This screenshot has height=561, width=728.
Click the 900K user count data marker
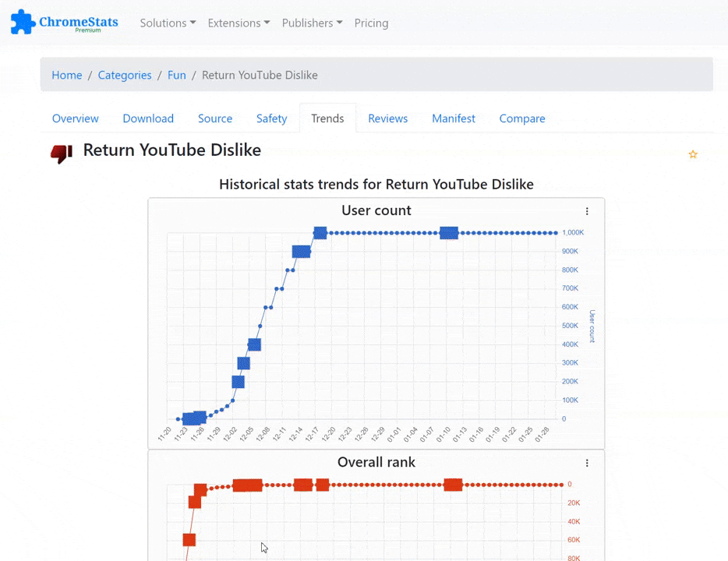pos(302,252)
